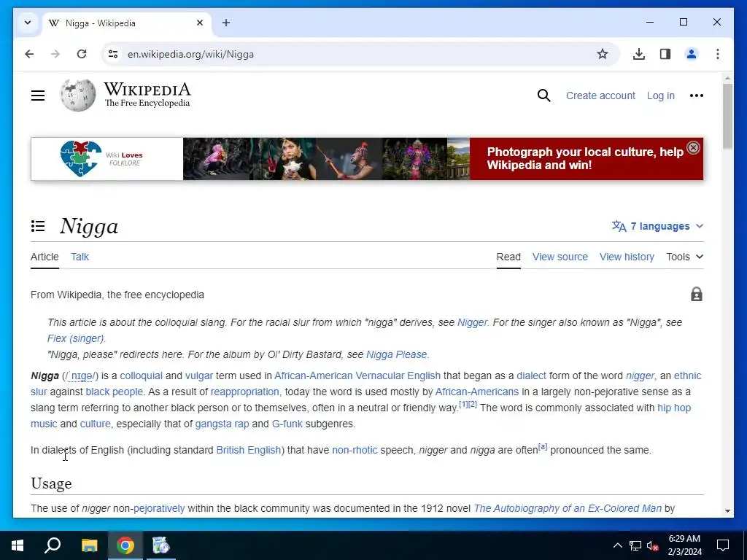
Task: Open the Windows Start menu
Action: [18, 545]
